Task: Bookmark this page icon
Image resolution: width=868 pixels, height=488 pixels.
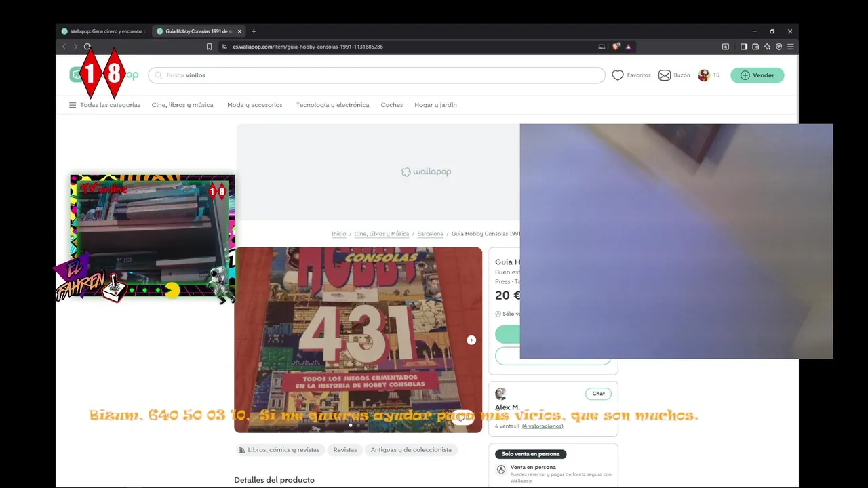Action: [209, 47]
